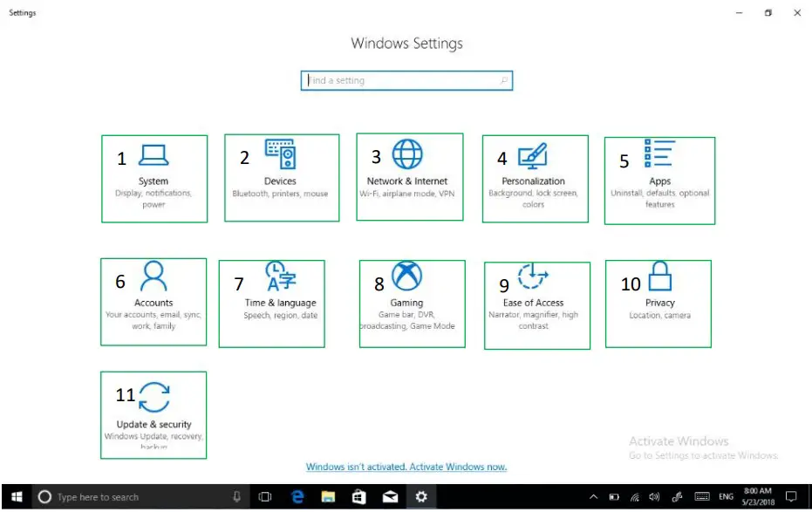Viewport: 812px width, 512px height.
Task: Open Network & Internet settings
Action: click(409, 178)
